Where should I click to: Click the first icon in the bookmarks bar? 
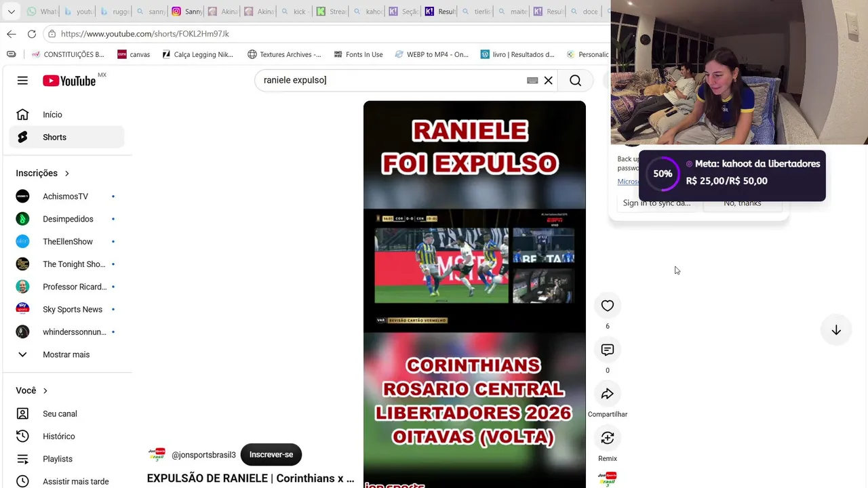11,54
